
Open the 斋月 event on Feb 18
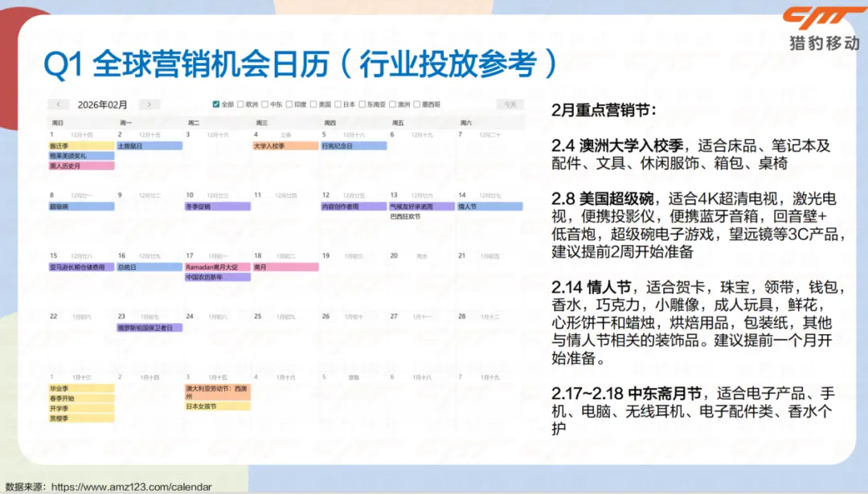[x=285, y=267]
